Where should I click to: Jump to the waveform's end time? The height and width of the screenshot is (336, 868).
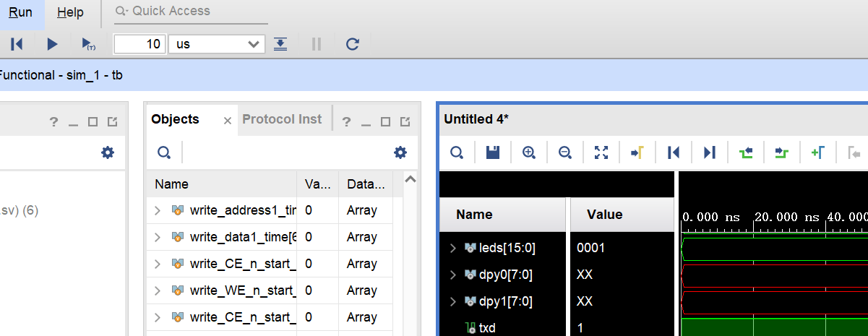pos(710,152)
